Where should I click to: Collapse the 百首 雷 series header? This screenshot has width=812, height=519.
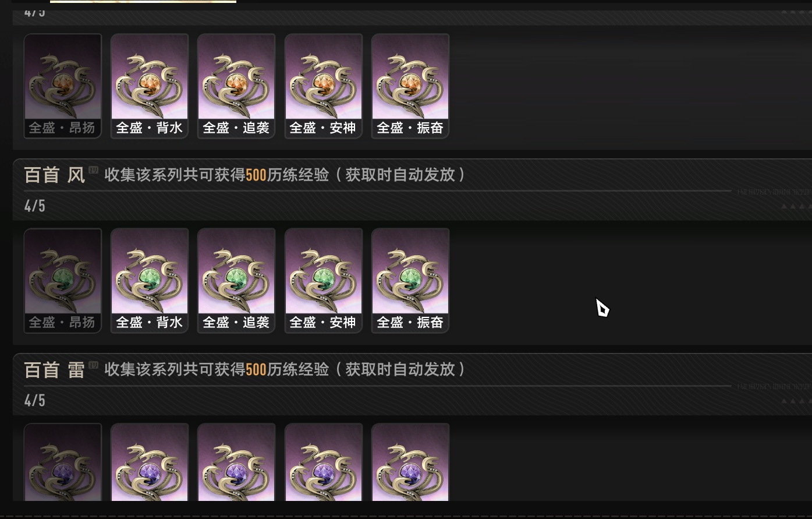click(412, 384)
